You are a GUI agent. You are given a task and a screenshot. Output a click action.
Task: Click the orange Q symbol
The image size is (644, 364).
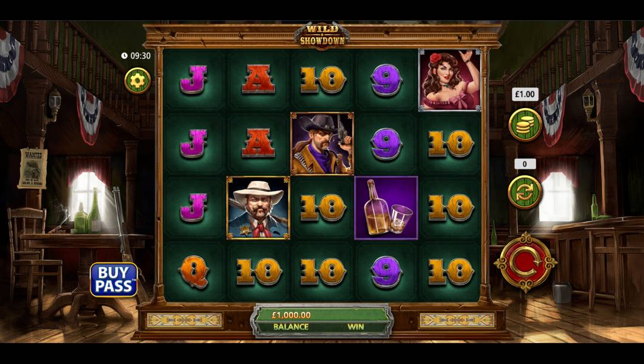pos(194,272)
